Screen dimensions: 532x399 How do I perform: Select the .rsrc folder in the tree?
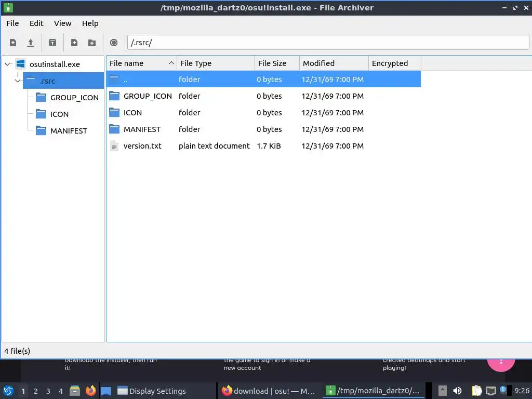coord(63,81)
